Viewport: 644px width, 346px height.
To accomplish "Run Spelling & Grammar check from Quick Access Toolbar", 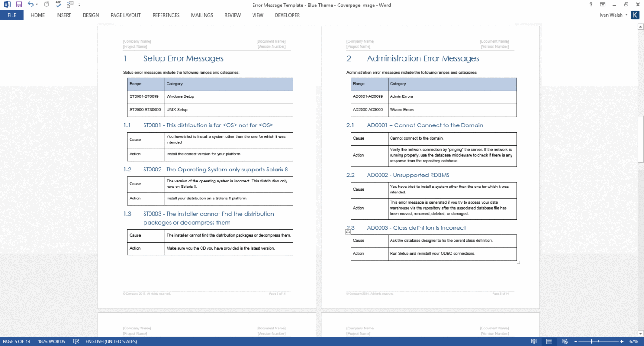I will click(x=57, y=5).
